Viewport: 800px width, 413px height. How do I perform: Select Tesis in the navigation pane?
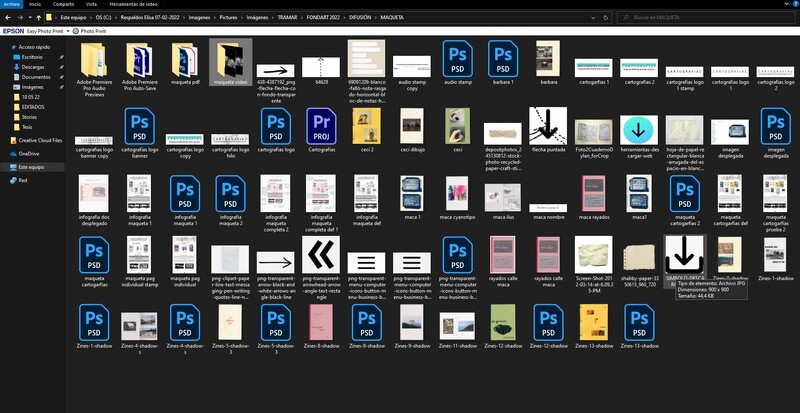[x=27, y=127]
